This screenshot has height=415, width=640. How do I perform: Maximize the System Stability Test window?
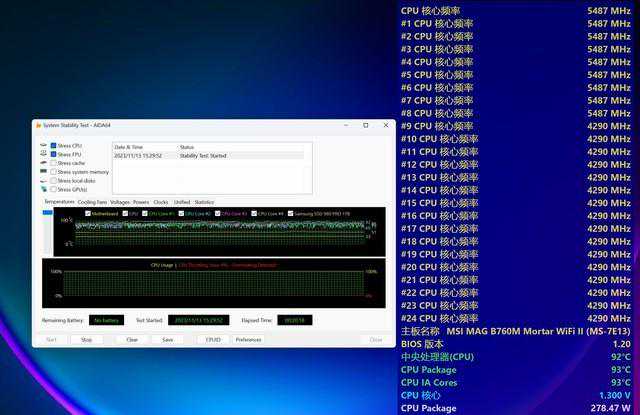pyautogui.click(x=365, y=125)
